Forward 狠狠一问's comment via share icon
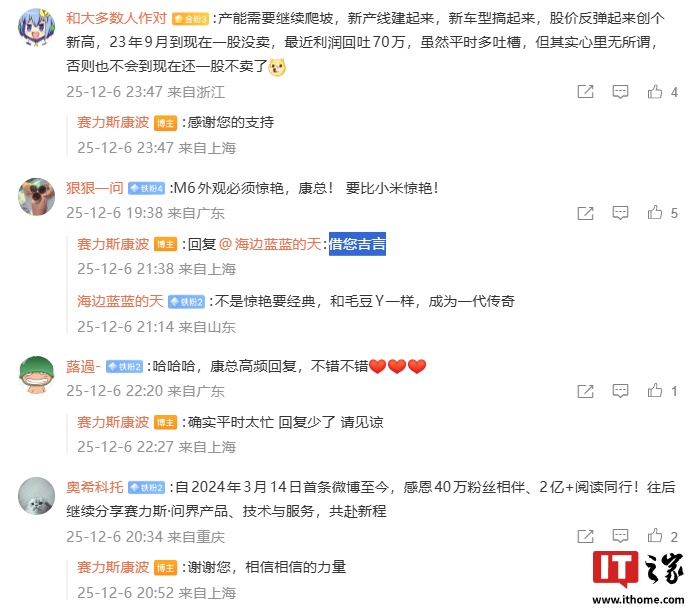This screenshot has height=614, width=696. point(585,213)
